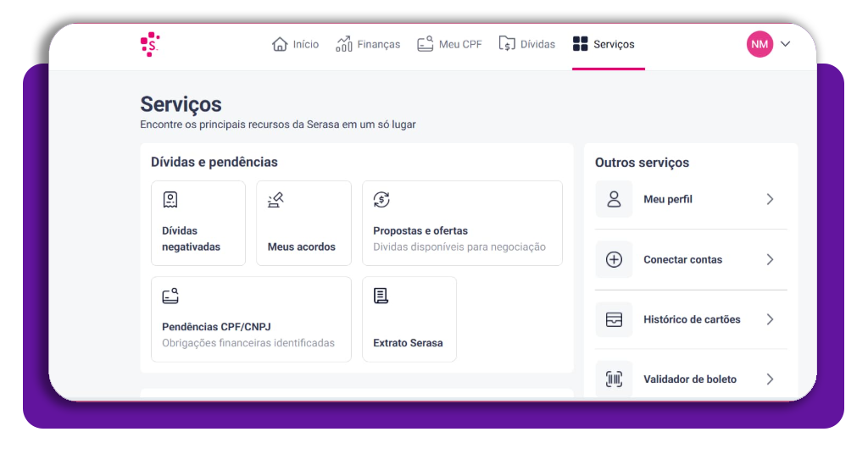Image resolution: width=868 pixels, height=454 pixels.
Task: Click the Finanças chart icon
Action: (x=344, y=44)
